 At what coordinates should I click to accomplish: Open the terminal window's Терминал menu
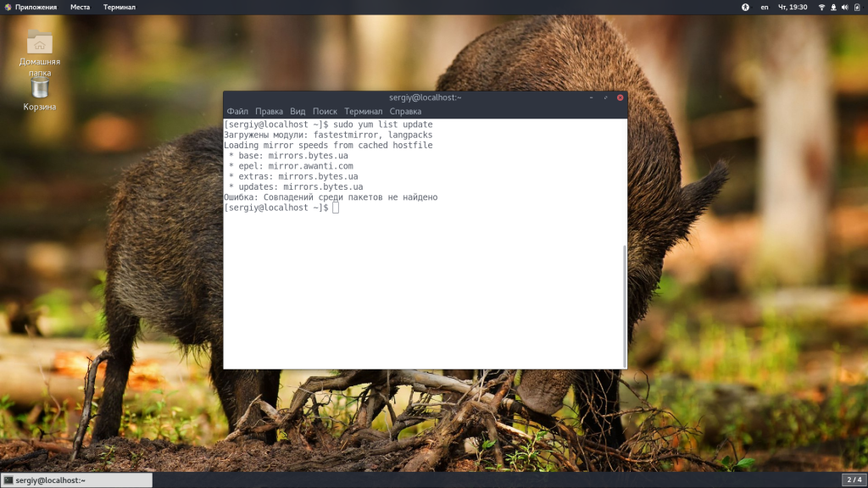coord(363,111)
